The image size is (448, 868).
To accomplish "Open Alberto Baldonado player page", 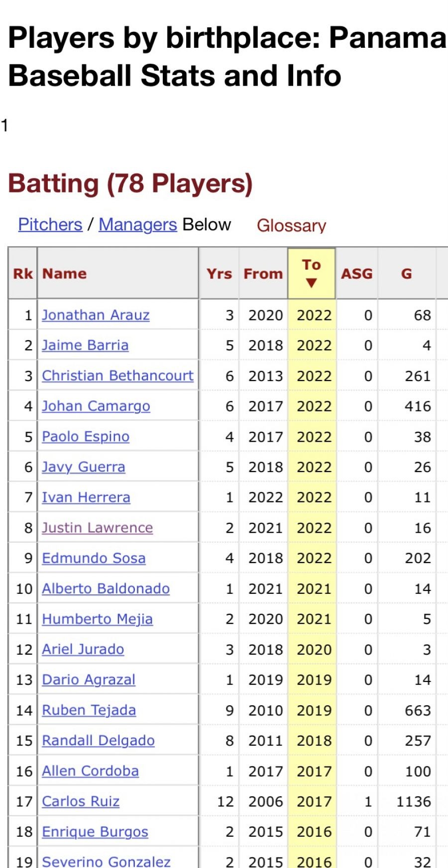I will (x=106, y=589).
